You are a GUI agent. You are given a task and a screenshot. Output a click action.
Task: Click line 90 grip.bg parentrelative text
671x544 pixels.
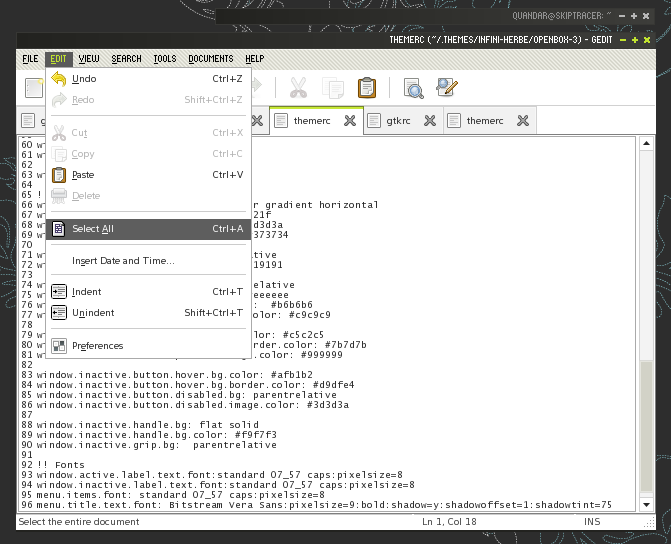(157, 445)
